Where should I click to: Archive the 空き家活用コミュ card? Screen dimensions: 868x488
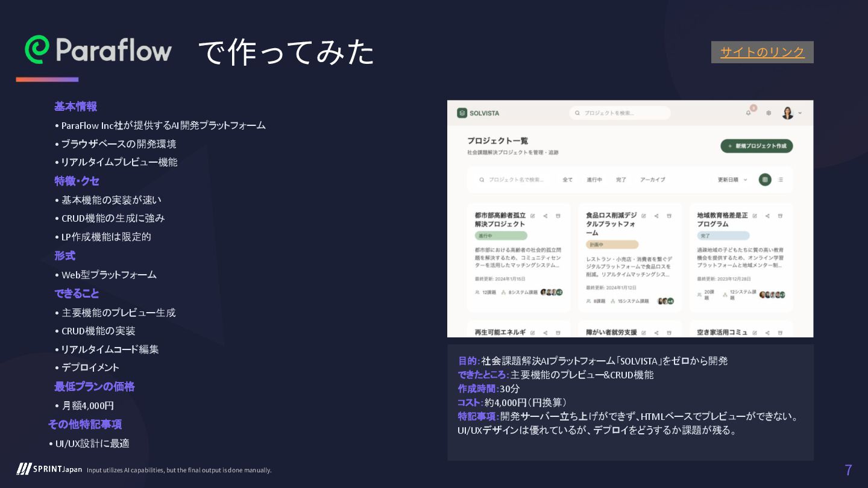coord(781,333)
